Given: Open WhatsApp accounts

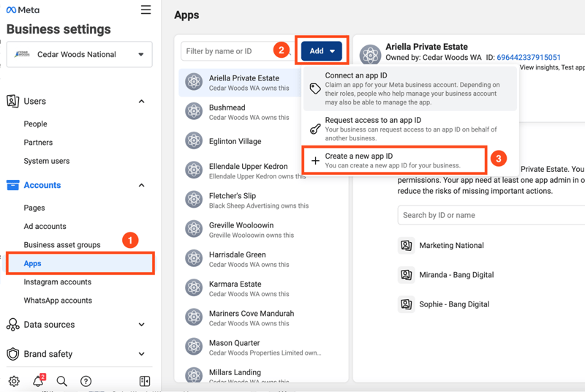Looking at the screenshot, I should pyautogui.click(x=58, y=301).
